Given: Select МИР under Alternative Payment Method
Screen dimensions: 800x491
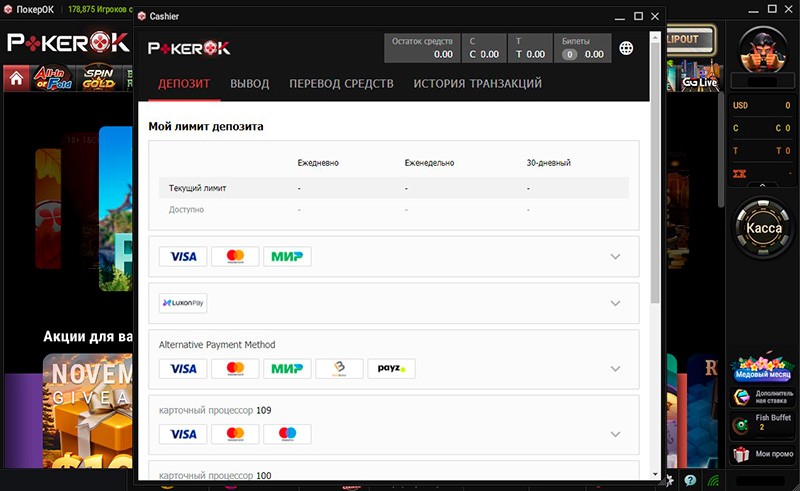Looking at the screenshot, I should coord(287,369).
